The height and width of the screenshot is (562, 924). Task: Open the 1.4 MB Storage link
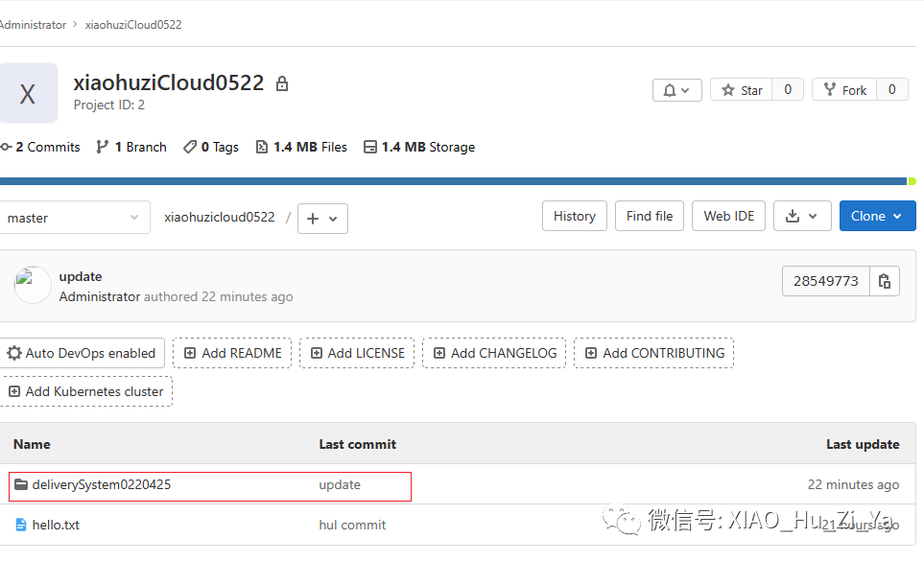(419, 148)
